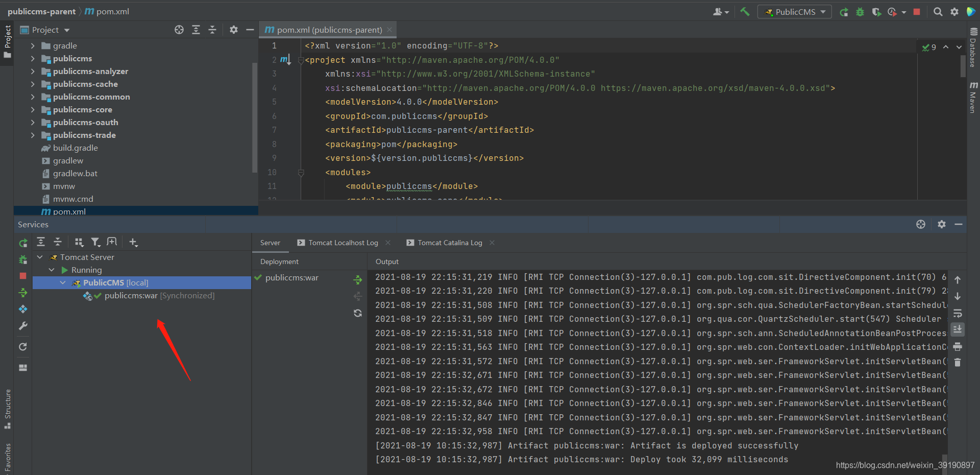
Task: Click Deploy All arrow in Services toolbar
Action: 23,293
